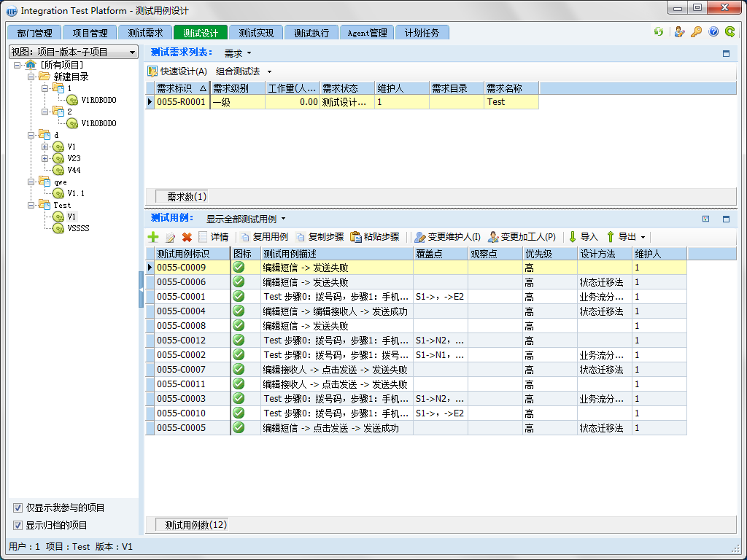Maximize the 测试需求列表 panel

click(726, 53)
